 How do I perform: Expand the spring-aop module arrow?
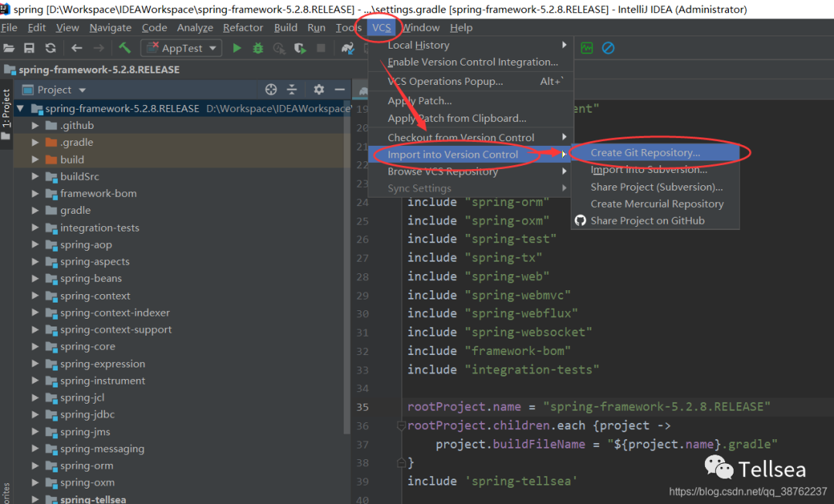click(35, 245)
